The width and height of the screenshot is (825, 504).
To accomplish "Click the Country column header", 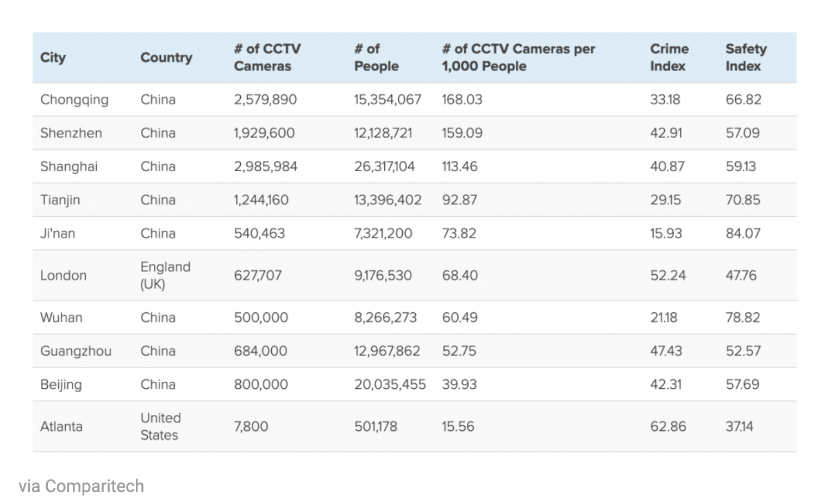I will (166, 58).
